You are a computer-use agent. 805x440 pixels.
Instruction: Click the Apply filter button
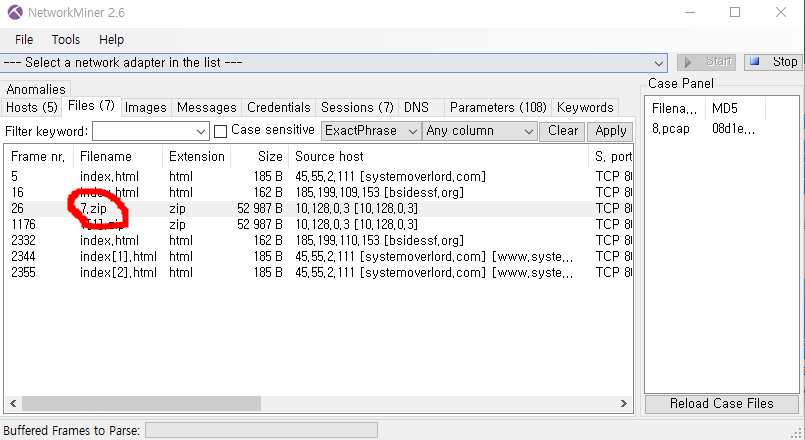tap(610, 131)
